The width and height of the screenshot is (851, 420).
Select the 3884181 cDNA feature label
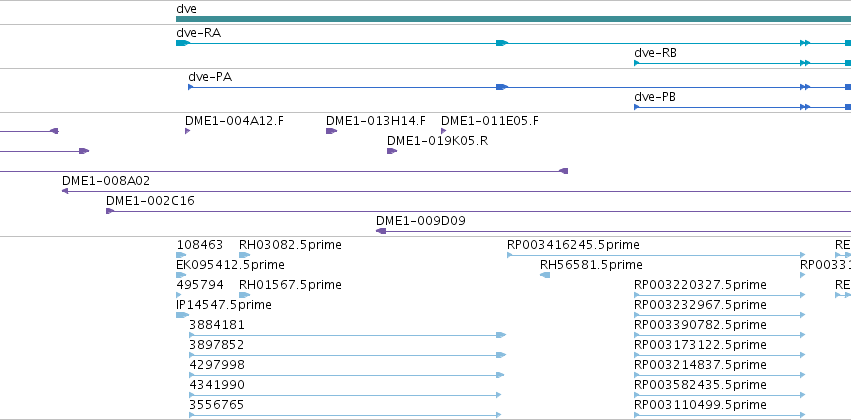[x=217, y=324]
